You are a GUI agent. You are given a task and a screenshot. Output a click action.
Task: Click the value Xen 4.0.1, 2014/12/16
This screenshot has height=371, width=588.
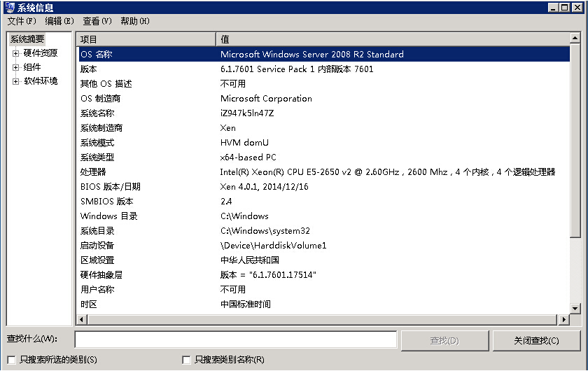(x=265, y=186)
